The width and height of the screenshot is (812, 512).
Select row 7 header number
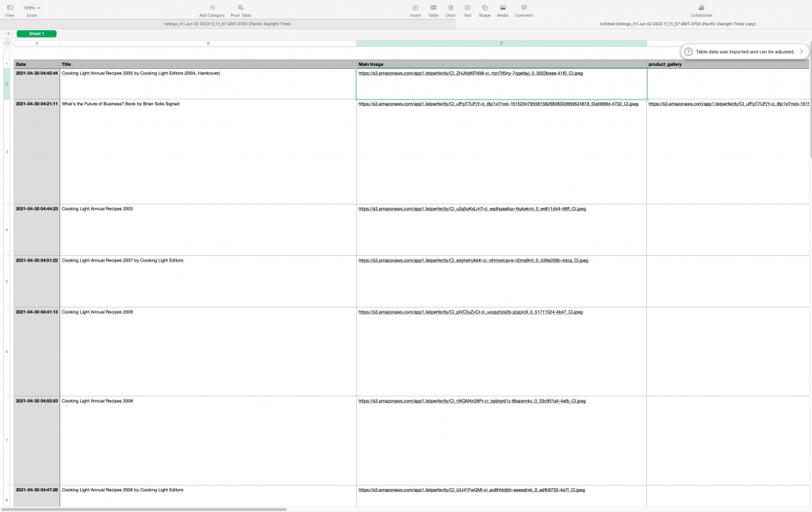click(x=6, y=441)
